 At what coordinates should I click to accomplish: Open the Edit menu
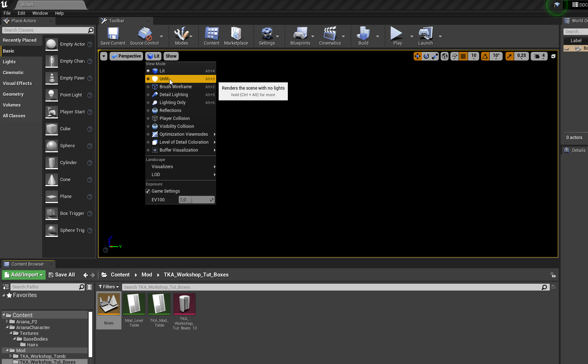(22, 13)
